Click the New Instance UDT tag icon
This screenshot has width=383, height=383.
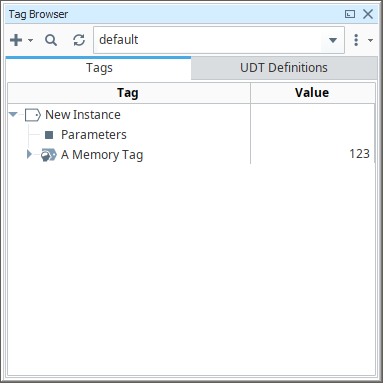[33, 115]
